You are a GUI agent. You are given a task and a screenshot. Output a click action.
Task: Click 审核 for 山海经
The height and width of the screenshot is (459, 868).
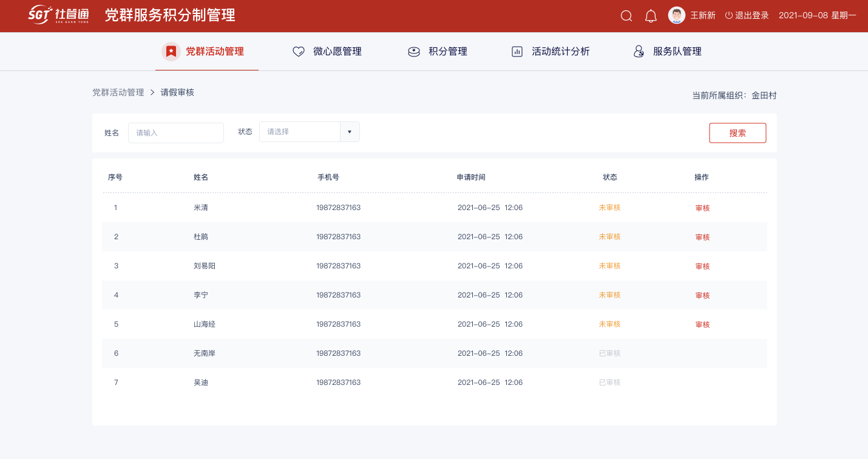702,324
